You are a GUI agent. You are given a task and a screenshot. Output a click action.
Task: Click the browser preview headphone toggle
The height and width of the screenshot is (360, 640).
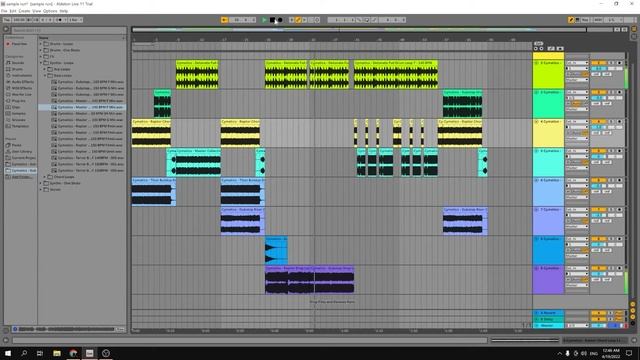tap(15, 329)
